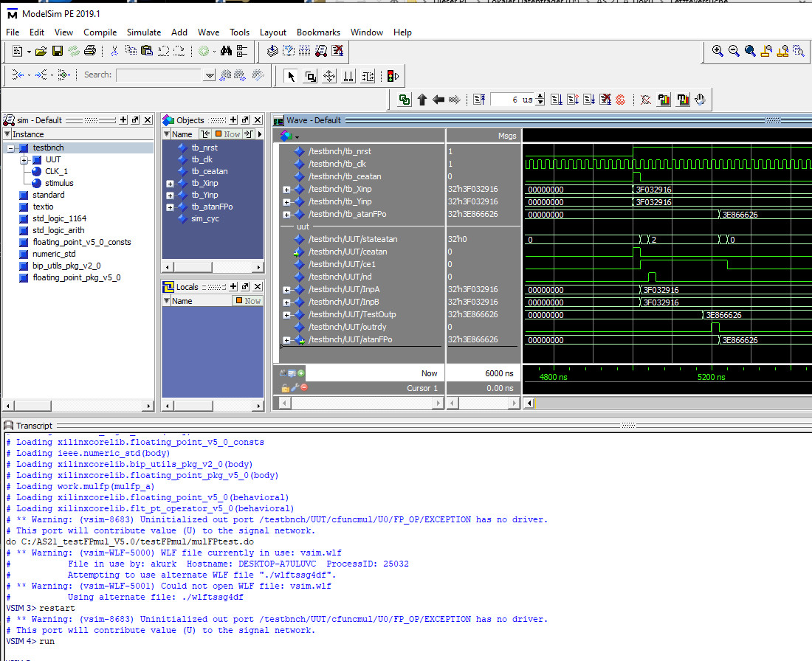The image size is (812, 661).
Task: Open the Bookmarks menu
Action: (x=318, y=32)
